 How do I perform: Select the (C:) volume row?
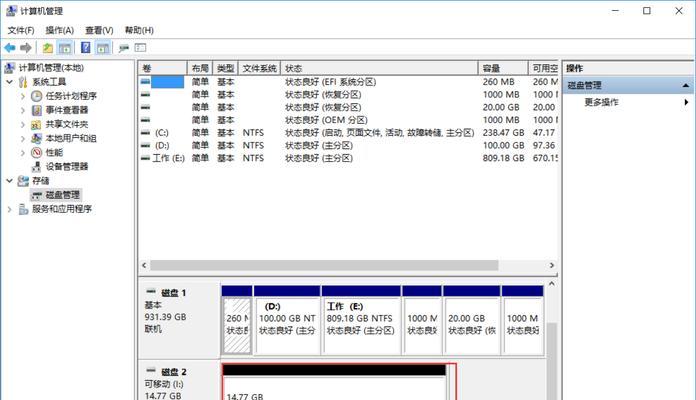[x=348, y=133]
